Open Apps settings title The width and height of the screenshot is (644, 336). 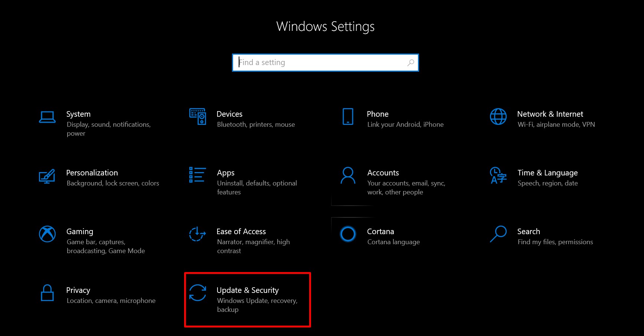point(226,173)
